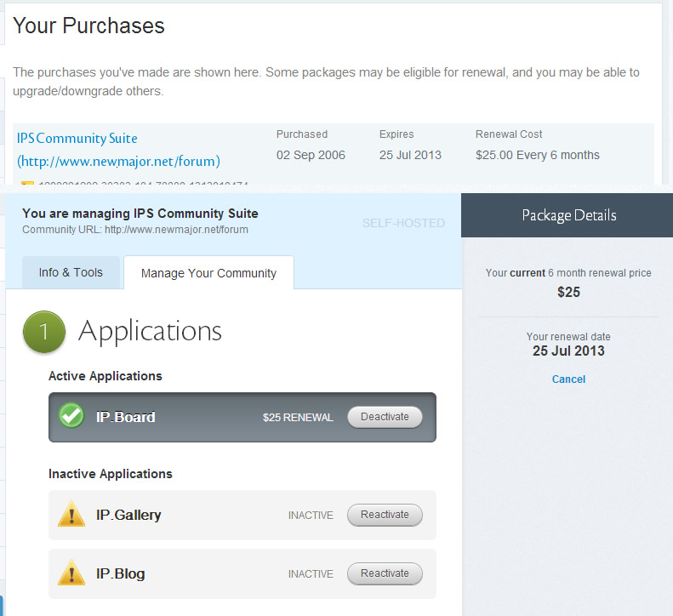Click the INACTIVE status next to IP.Gallery

[311, 515]
